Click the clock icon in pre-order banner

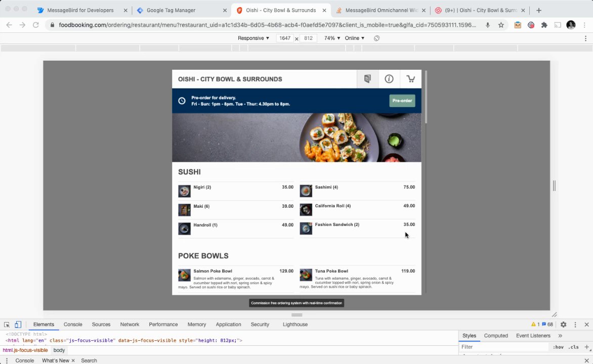coord(182,101)
